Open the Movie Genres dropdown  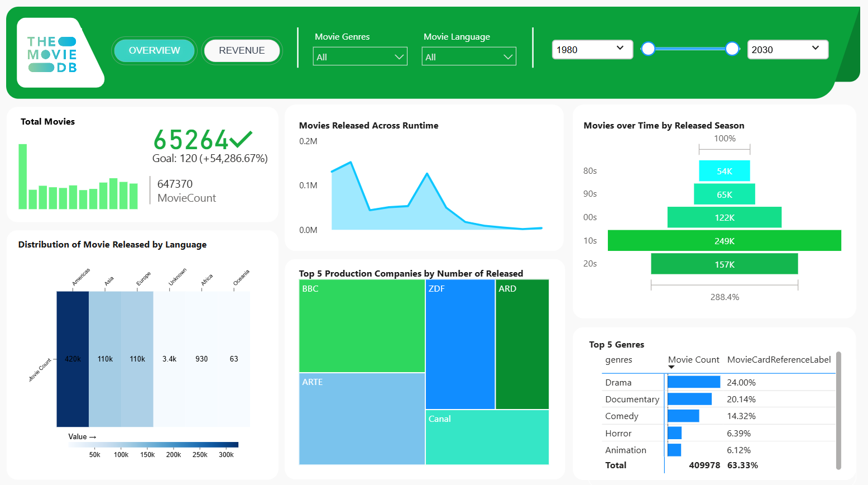pyautogui.click(x=360, y=56)
